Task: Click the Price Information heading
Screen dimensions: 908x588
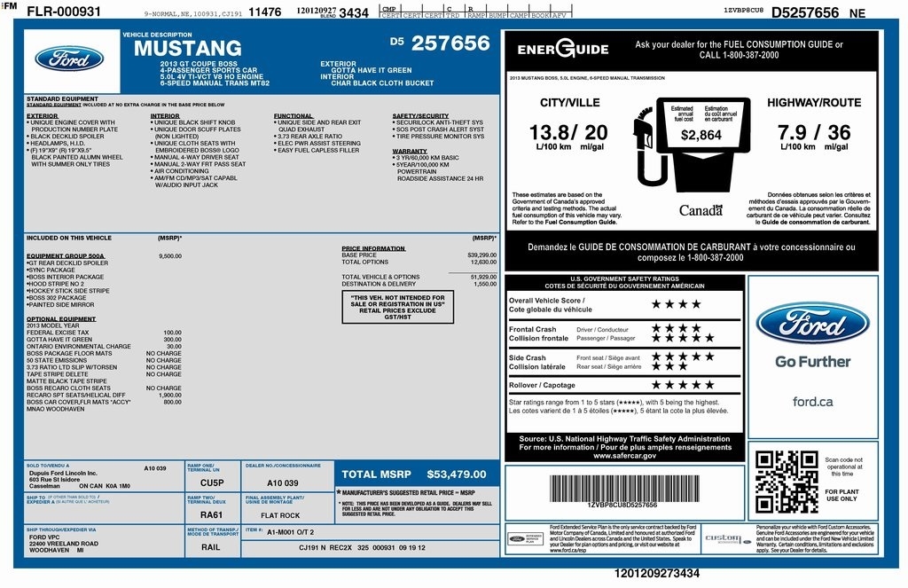Action: [x=373, y=248]
